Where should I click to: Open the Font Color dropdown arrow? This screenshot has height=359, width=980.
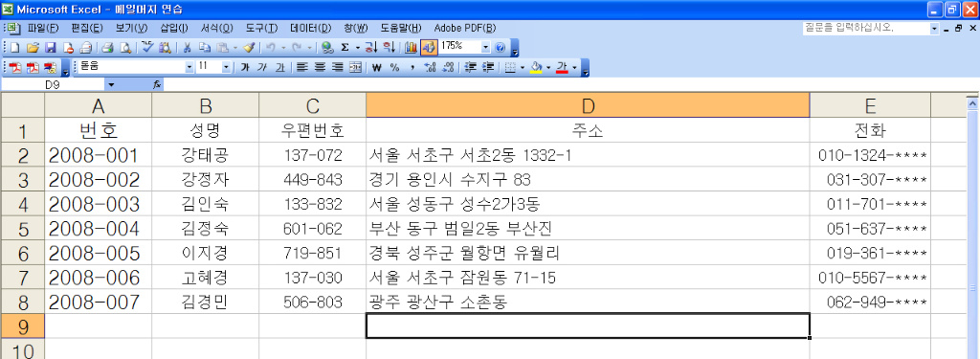(574, 68)
